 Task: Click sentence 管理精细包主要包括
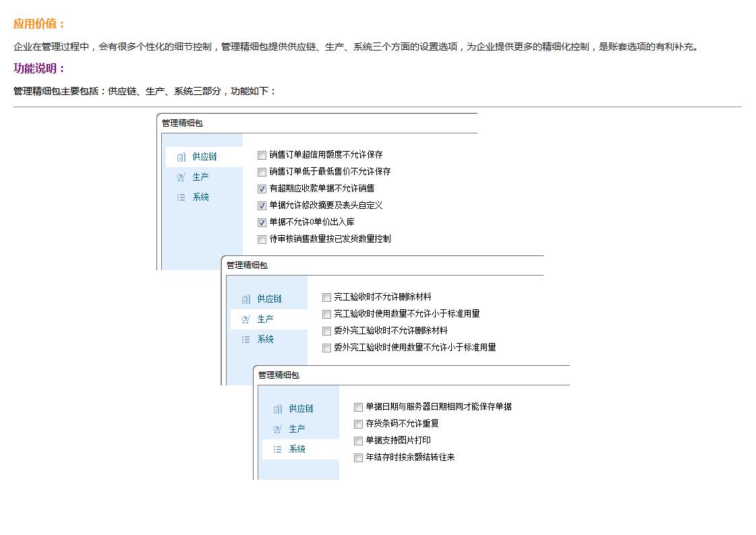pyautogui.click(x=144, y=91)
